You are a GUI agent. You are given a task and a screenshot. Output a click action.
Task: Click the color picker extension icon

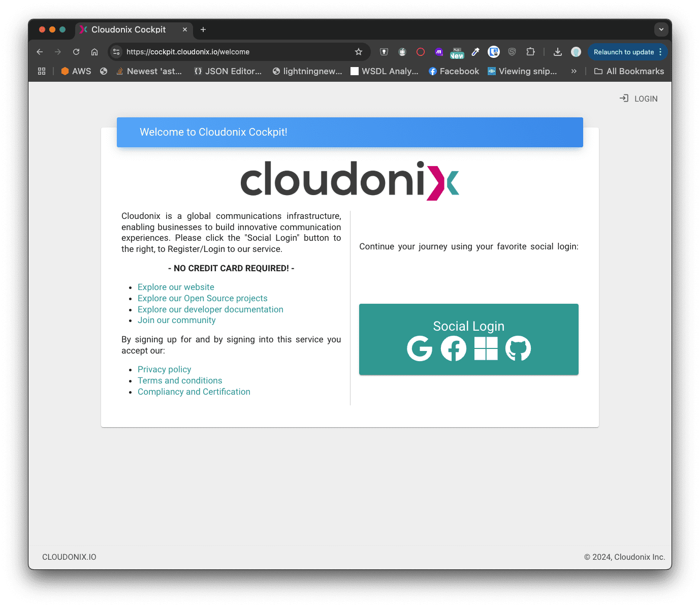(x=475, y=52)
